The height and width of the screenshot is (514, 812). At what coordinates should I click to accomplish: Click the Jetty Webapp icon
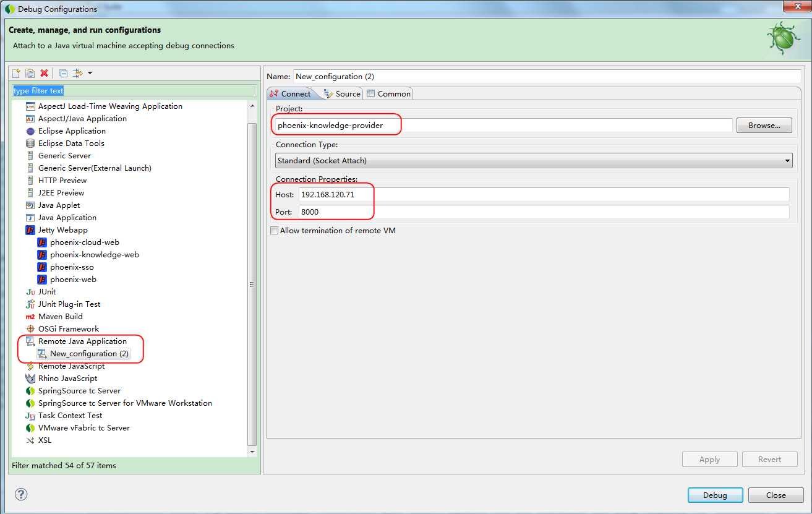click(x=30, y=230)
